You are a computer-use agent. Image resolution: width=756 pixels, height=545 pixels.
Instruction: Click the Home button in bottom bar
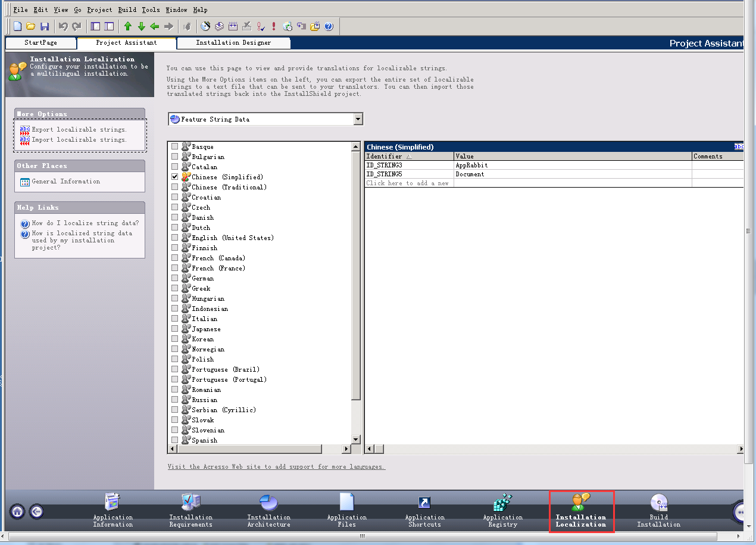point(17,511)
